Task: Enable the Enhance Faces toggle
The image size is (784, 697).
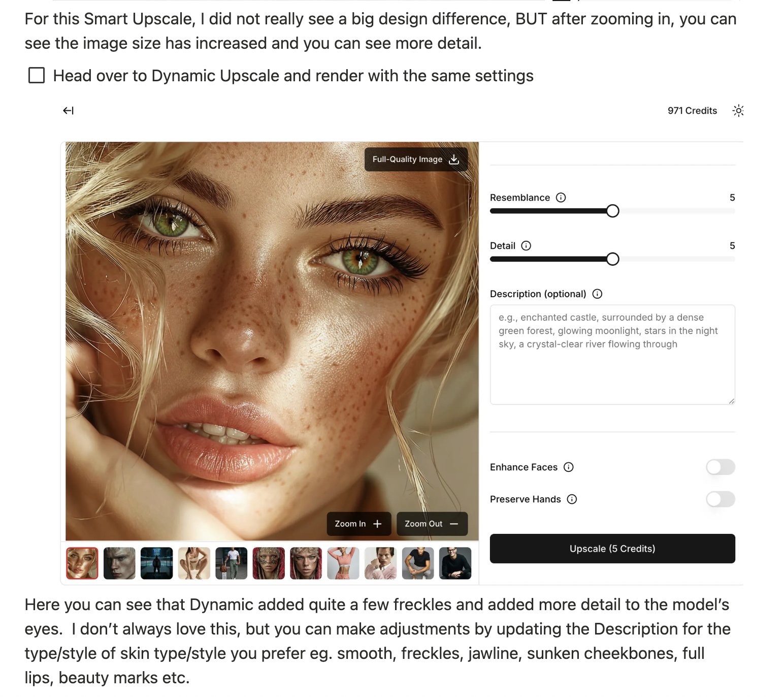Action: click(721, 467)
